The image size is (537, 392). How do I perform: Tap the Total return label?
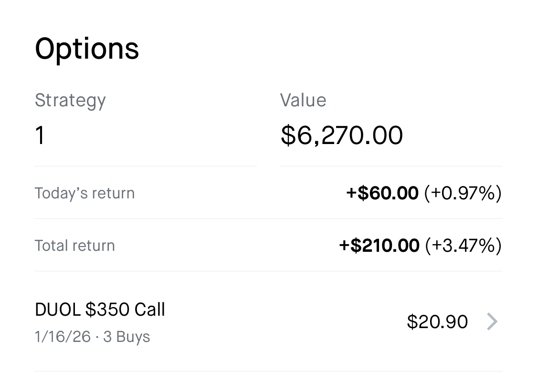pyautogui.click(x=75, y=246)
